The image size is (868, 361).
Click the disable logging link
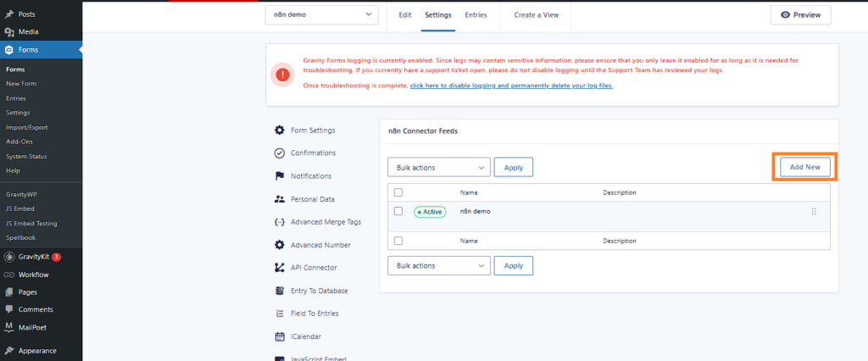point(511,86)
